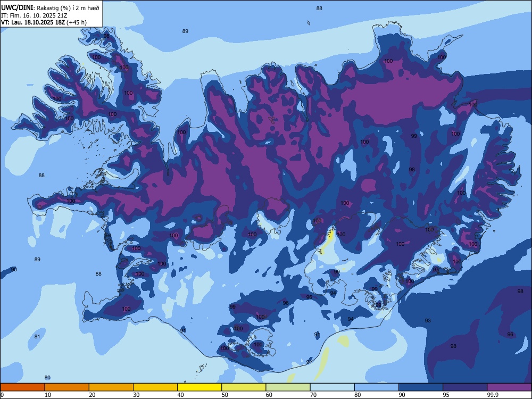The image size is (532, 399).
Task: Click the legend label '95'
Action: tap(446, 395)
